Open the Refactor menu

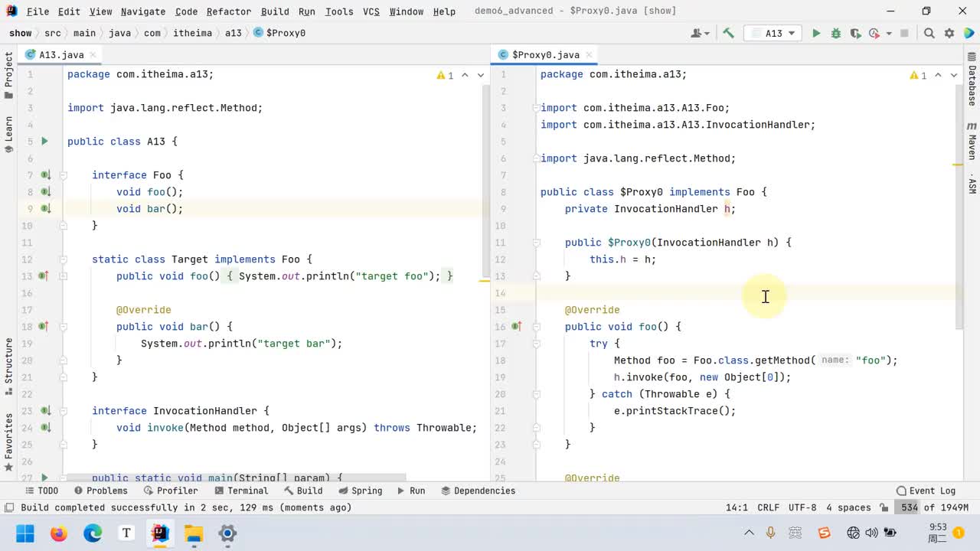(228, 11)
